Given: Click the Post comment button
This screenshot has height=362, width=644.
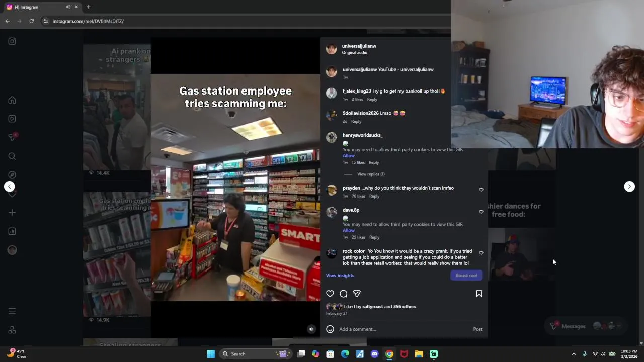Looking at the screenshot, I should pos(478,329).
